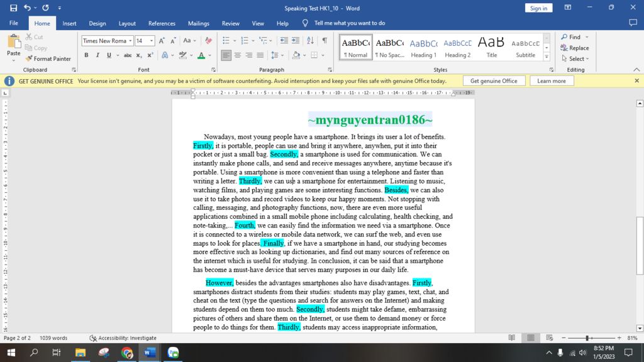Open the font name dropdown
The height and width of the screenshot is (362, 644).
pos(130,41)
